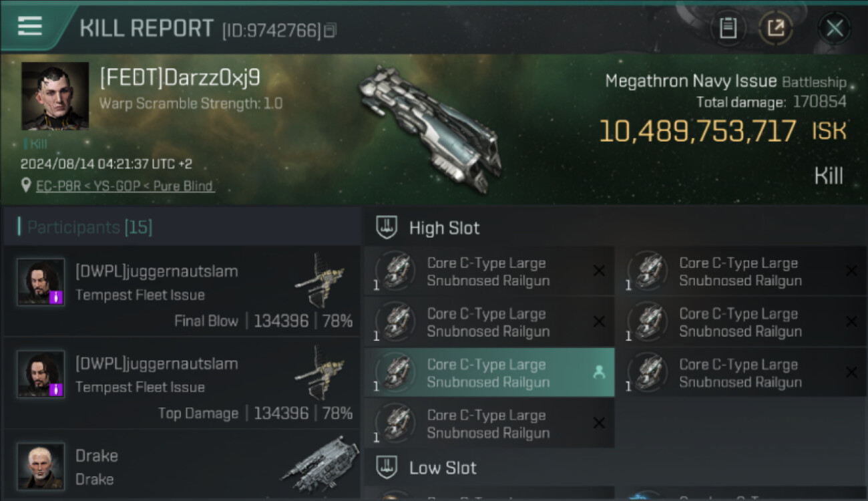868x501 pixels.
Task: Open the EC-P8R location link
Action: coord(125,186)
